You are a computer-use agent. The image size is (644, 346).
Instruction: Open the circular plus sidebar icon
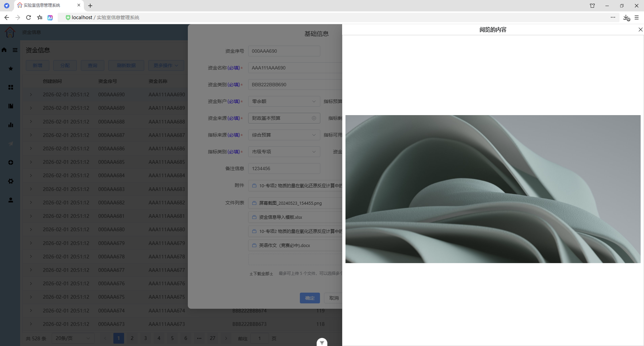[x=11, y=162]
